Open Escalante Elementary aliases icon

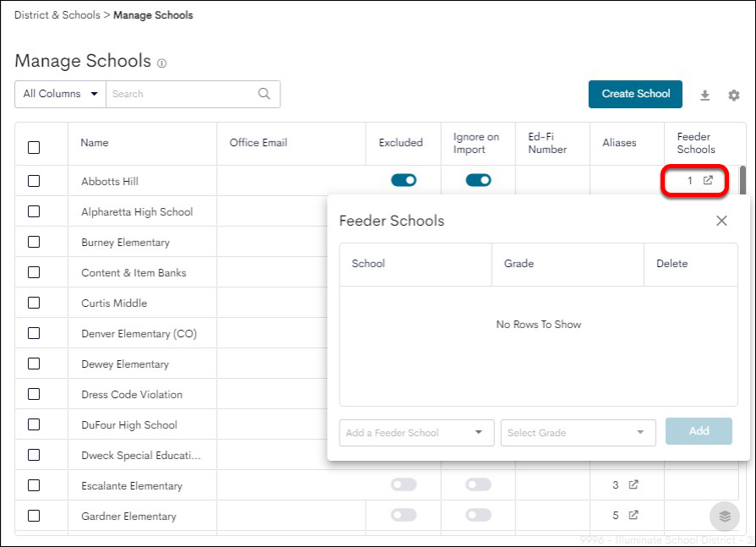pyautogui.click(x=634, y=484)
